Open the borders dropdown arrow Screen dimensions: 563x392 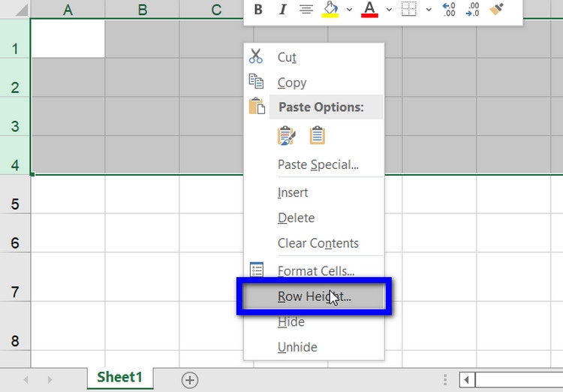[429, 10]
